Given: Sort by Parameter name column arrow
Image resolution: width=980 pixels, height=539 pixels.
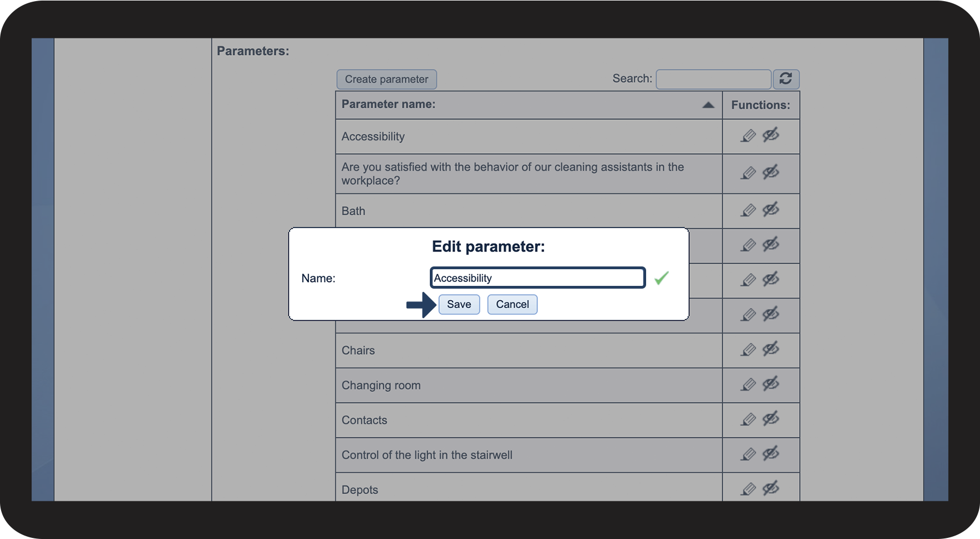Looking at the screenshot, I should (708, 105).
